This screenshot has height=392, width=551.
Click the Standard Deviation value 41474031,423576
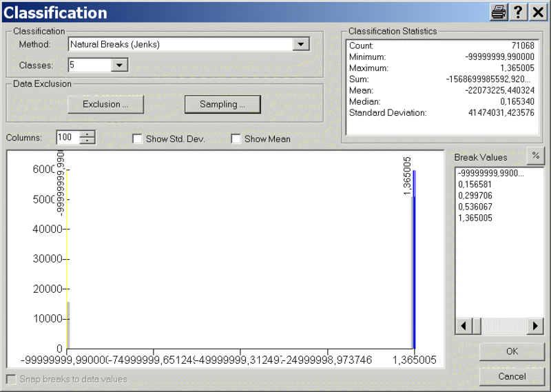pos(501,113)
